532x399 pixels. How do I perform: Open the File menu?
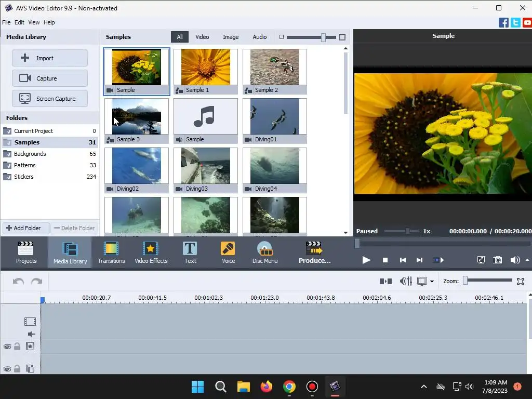[x=6, y=22]
